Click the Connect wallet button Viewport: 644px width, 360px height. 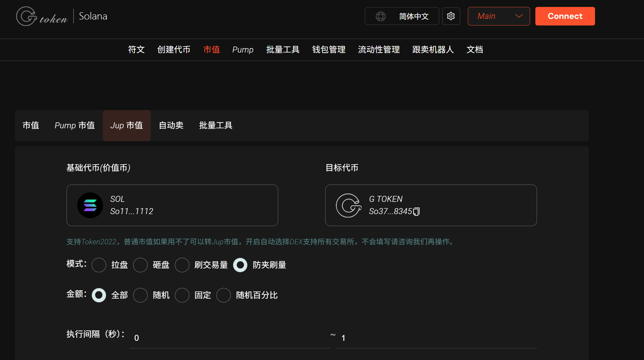565,16
